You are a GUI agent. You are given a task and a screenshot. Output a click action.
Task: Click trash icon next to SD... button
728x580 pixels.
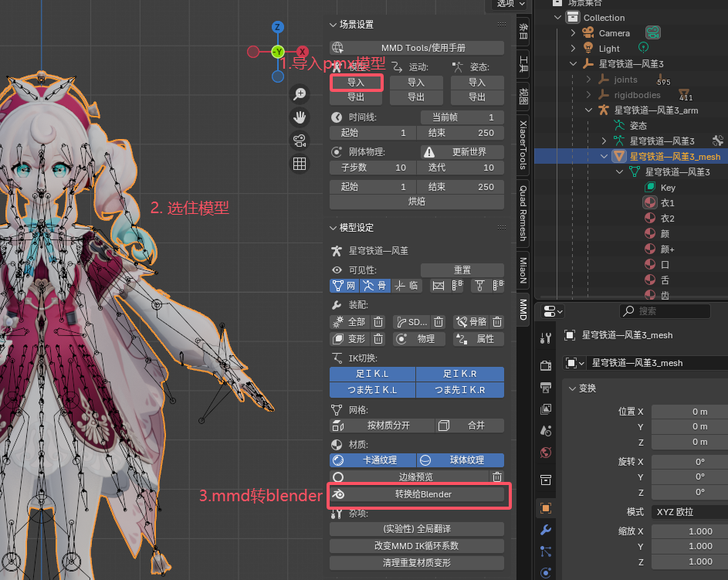coord(438,322)
